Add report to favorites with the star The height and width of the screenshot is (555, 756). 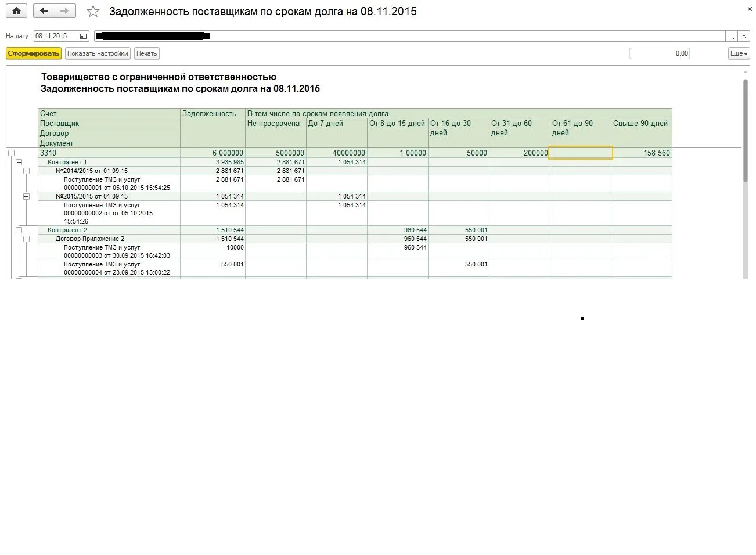93,12
